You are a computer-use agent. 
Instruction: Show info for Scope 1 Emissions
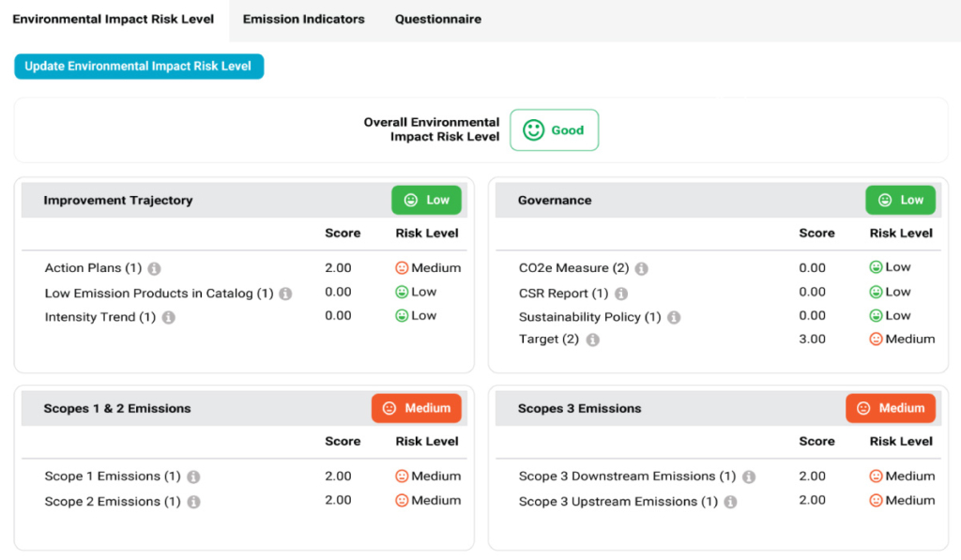(x=193, y=477)
